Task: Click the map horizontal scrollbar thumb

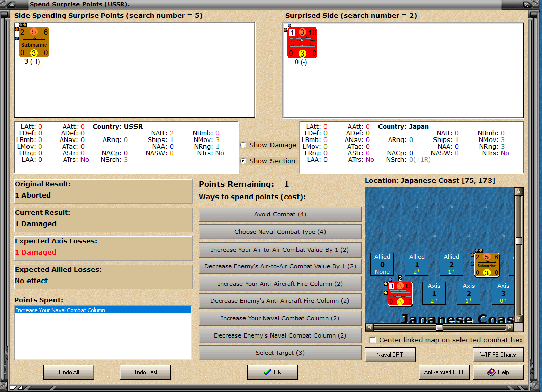Action: pyautogui.click(x=439, y=327)
